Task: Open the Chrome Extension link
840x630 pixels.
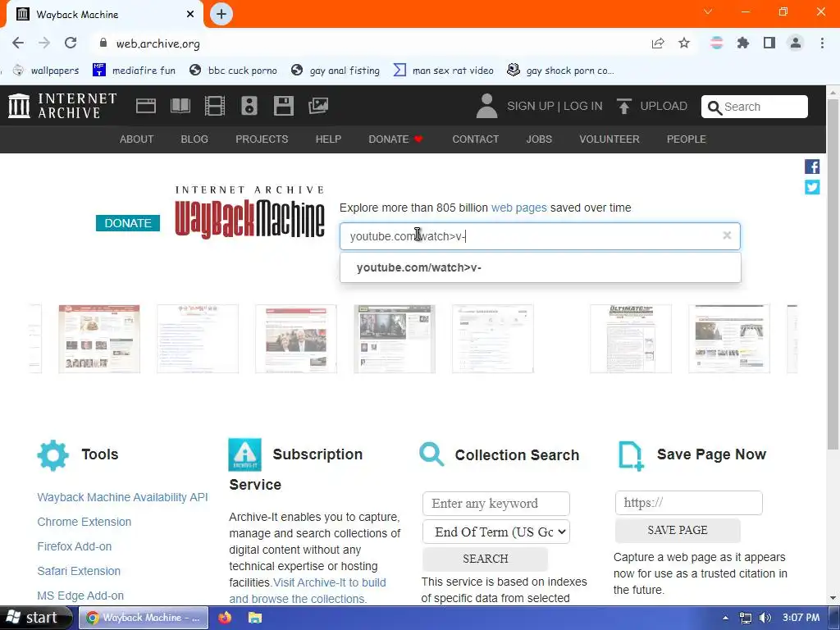Action: click(84, 522)
